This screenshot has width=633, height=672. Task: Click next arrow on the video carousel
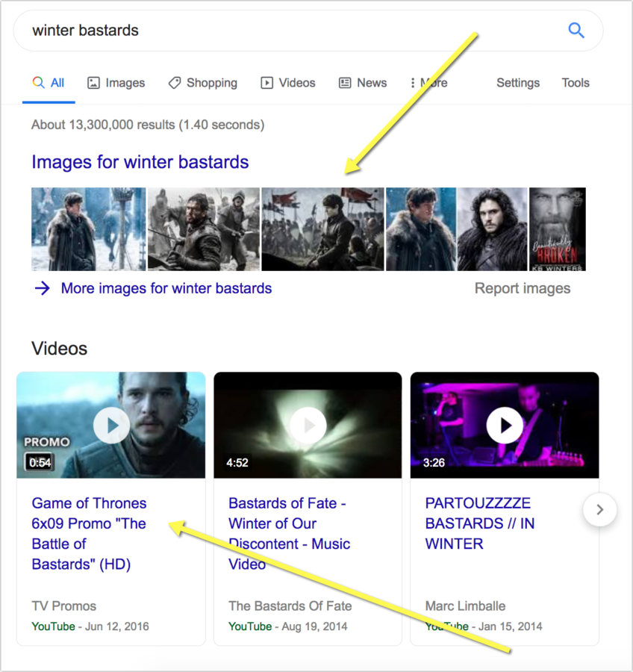[x=599, y=509]
